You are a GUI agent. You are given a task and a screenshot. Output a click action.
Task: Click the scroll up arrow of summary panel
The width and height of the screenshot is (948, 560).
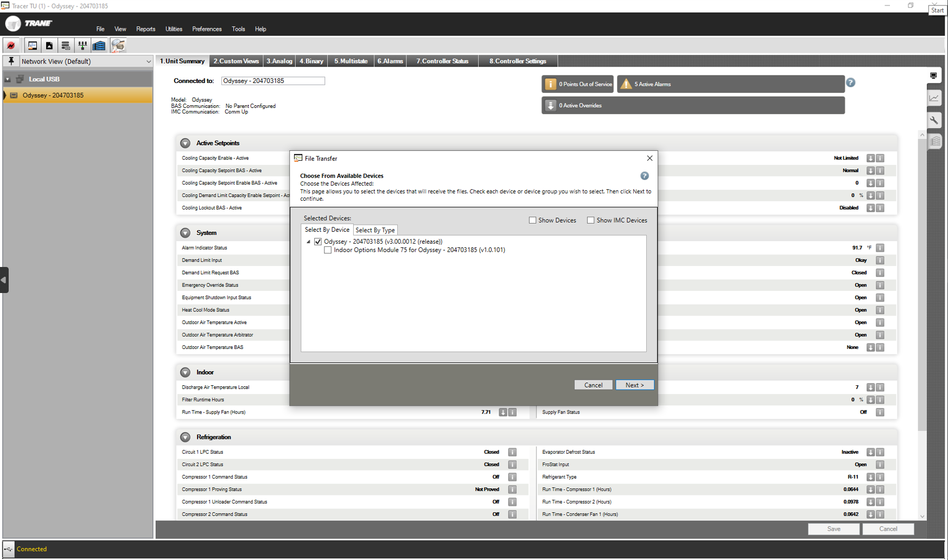pyautogui.click(x=922, y=135)
